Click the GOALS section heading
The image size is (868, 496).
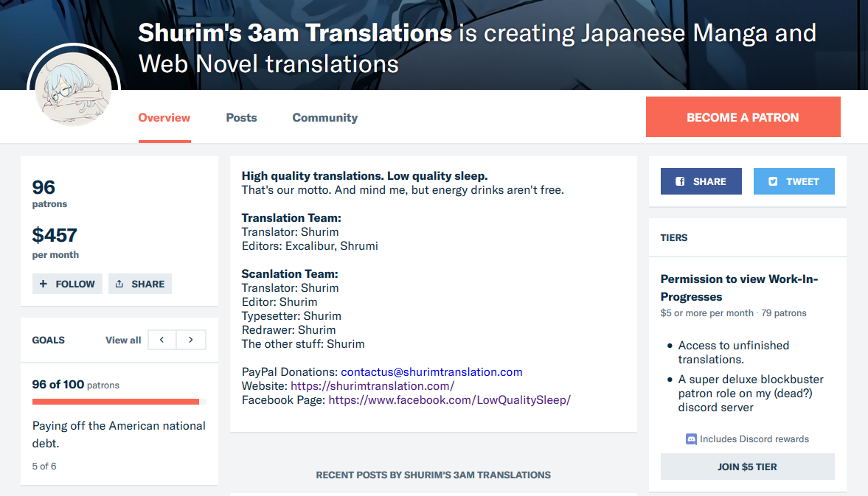click(x=48, y=340)
